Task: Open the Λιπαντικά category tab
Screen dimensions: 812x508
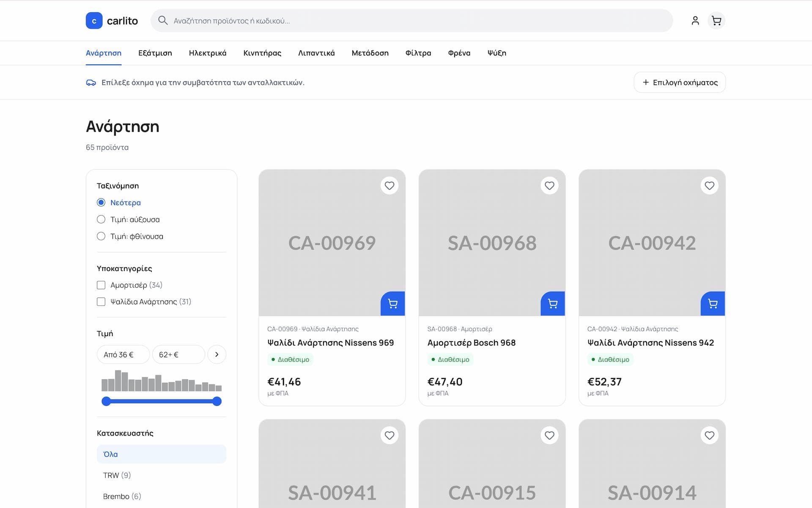Action: pos(316,53)
